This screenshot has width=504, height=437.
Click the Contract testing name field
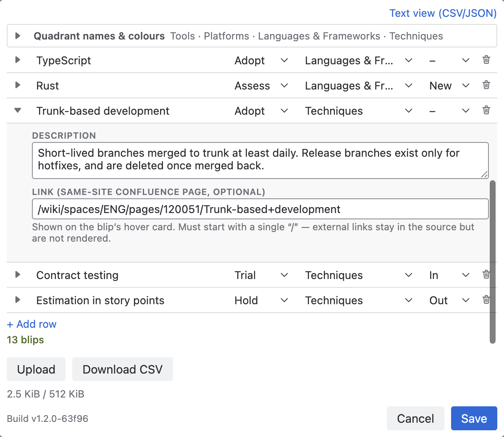click(x=130, y=275)
